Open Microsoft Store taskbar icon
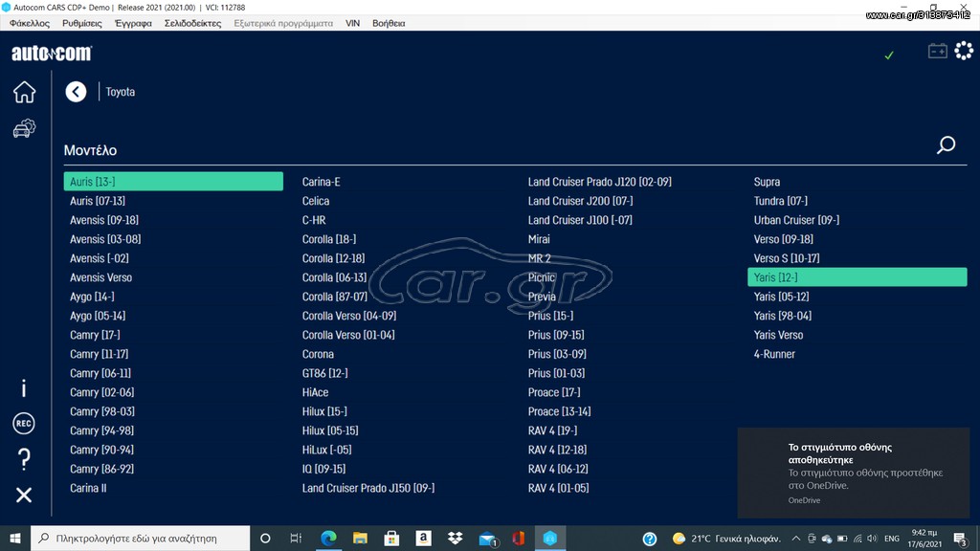This screenshot has width=980, height=551. [x=391, y=538]
